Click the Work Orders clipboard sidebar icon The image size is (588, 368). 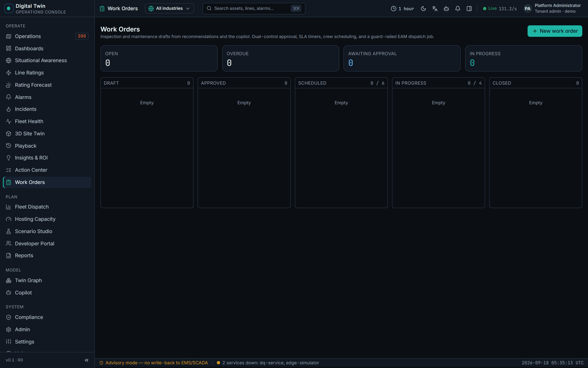point(9,182)
